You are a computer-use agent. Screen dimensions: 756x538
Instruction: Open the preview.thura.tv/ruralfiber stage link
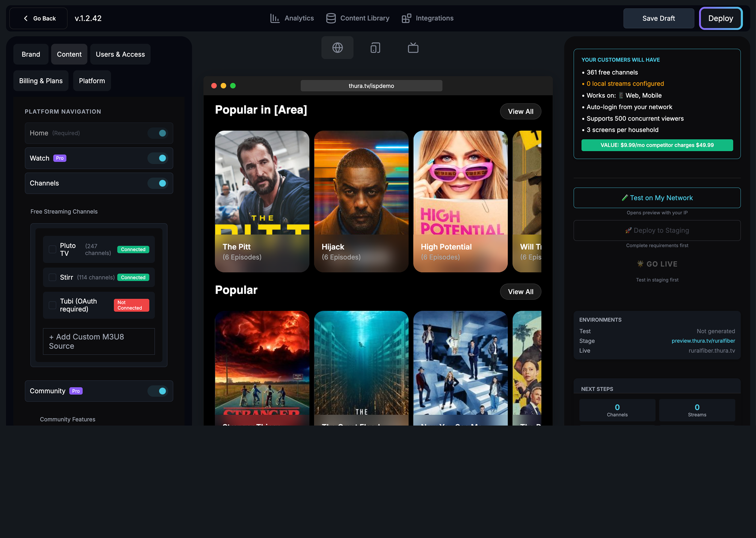(x=703, y=341)
